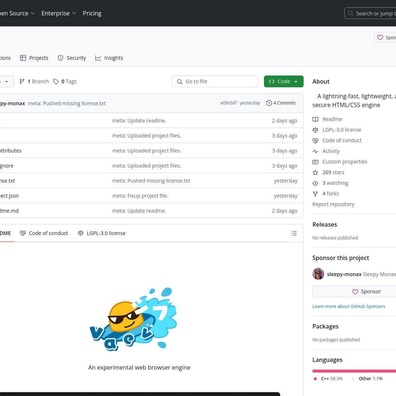View the 1 Branch link
The width and height of the screenshot is (396, 396).
(34, 81)
